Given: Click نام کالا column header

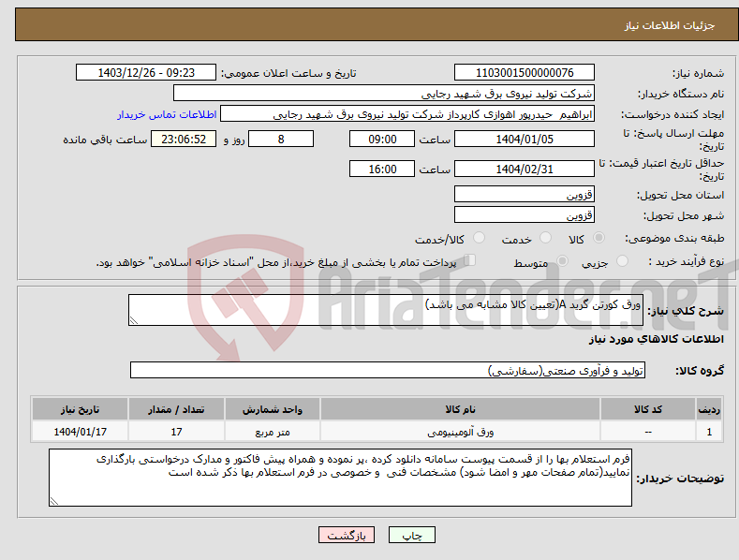Looking at the screenshot, I should click(460, 409).
